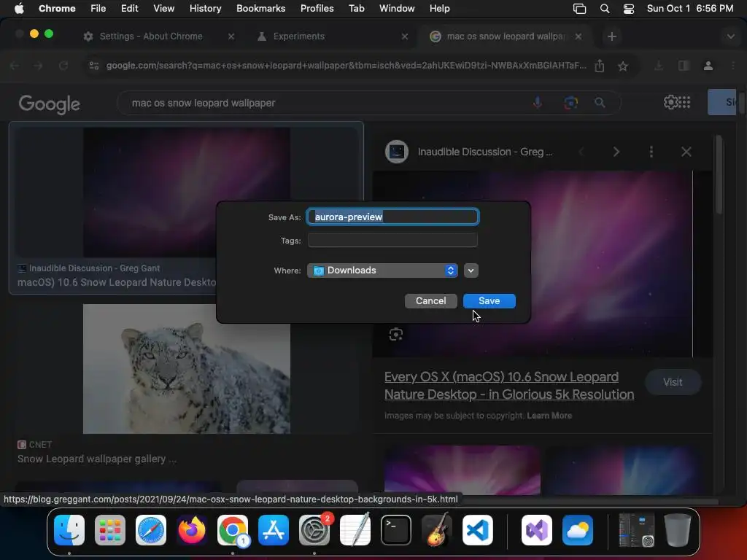Click the address bar URL
This screenshot has width=747, height=560.
click(346, 66)
